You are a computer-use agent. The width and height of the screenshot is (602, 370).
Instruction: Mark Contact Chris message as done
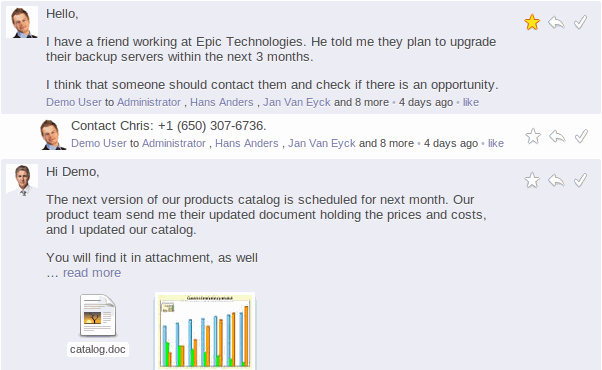(581, 136)
